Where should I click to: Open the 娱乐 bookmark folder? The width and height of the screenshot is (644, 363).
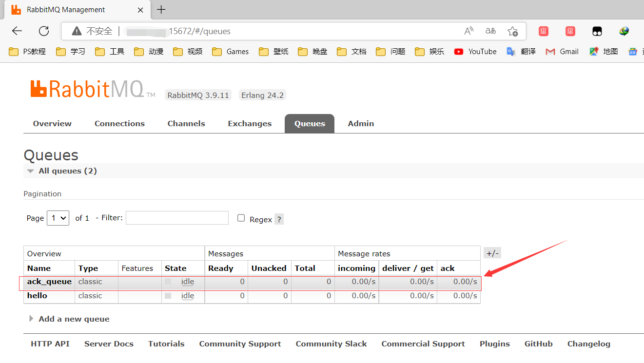429,52
